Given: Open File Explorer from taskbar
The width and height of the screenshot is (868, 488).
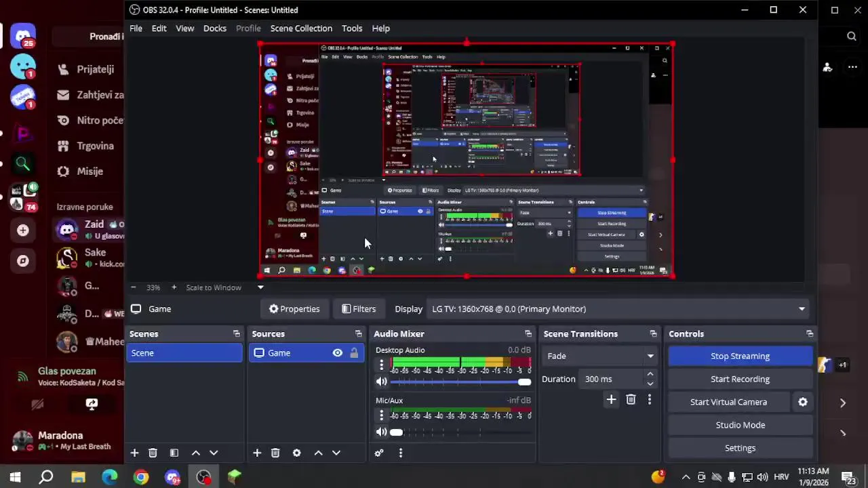Looking at the screenshot, I should coord(78,477).
